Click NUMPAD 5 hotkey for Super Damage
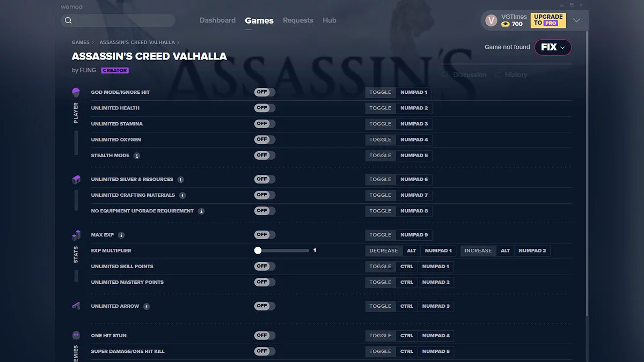The width and height of the screenshot is (644, 362). coord(436,351)
